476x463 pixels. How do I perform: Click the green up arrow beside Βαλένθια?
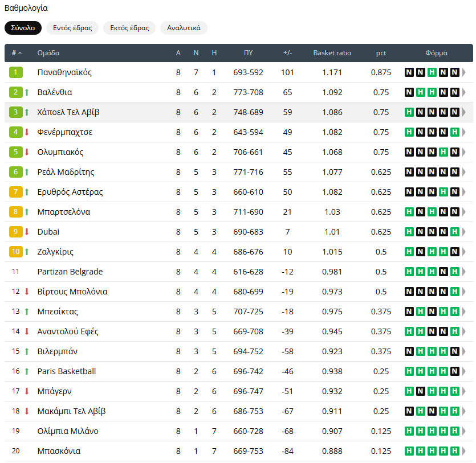click(x=27, y=92)
